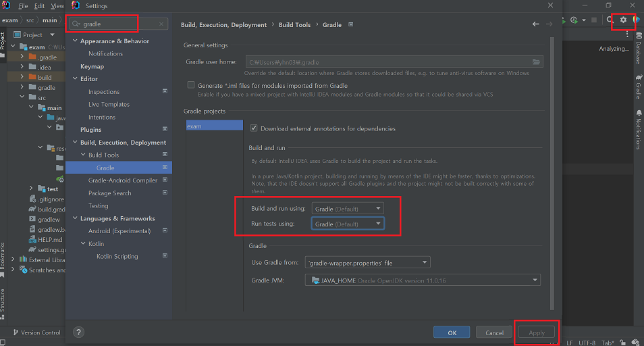Expand External Libraries in Project tree
644x346 pixels.
pos(13,259)
